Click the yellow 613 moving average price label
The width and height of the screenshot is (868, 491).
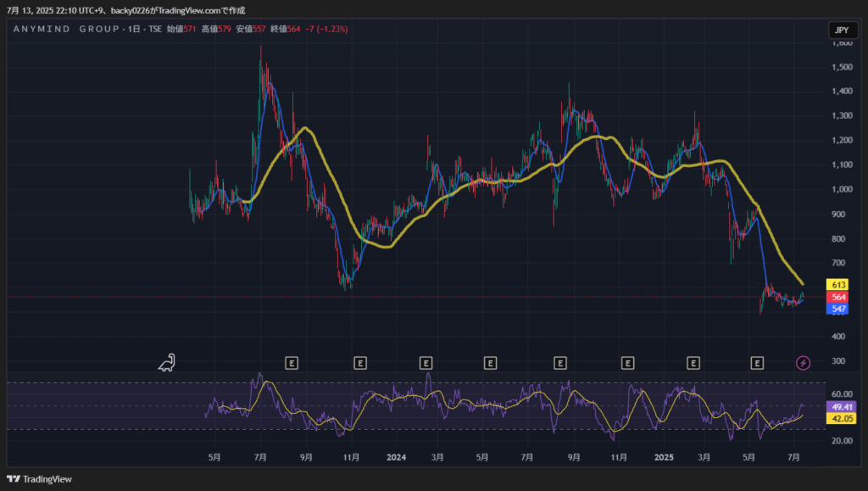837,285
